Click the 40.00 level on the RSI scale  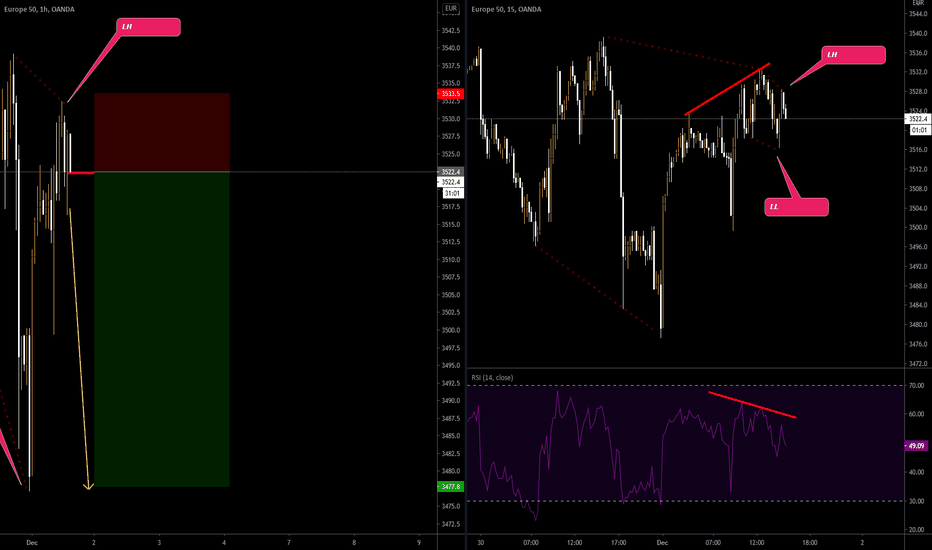pos(916,472)
